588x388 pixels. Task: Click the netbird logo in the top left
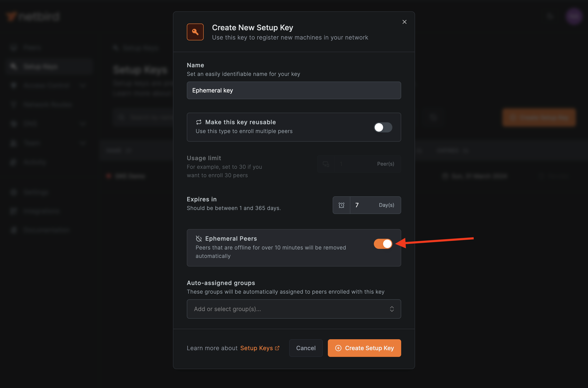click(x=32, y=16)
